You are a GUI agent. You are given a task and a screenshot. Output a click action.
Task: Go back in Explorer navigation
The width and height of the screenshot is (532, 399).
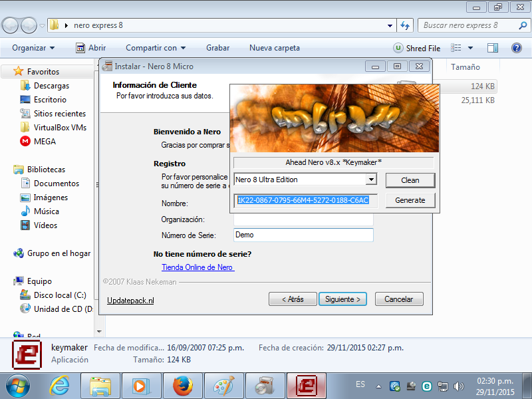10,25
